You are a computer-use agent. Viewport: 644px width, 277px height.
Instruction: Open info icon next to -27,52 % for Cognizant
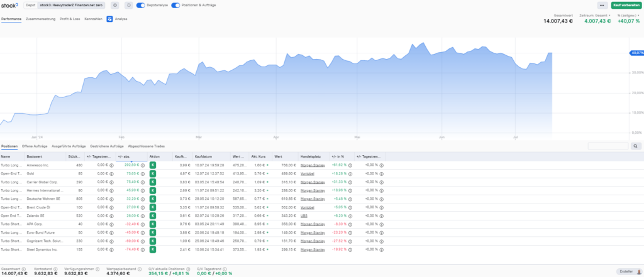click(x=350, y=241)
